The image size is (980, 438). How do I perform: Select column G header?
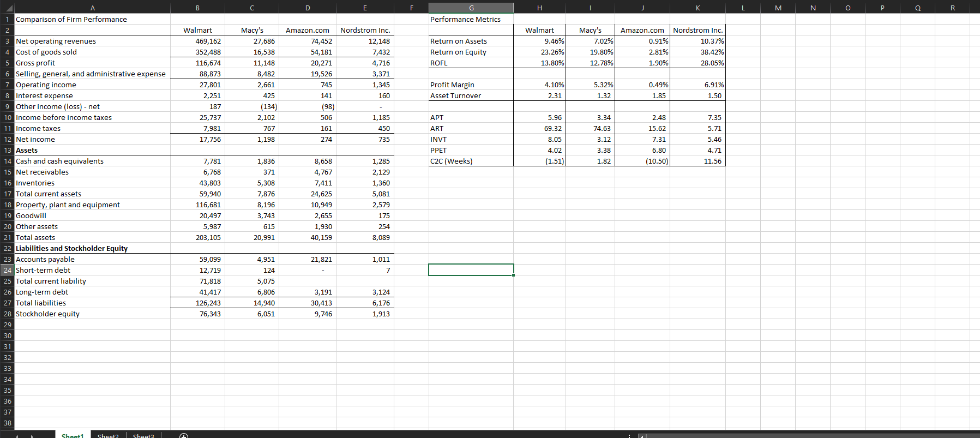471,8
